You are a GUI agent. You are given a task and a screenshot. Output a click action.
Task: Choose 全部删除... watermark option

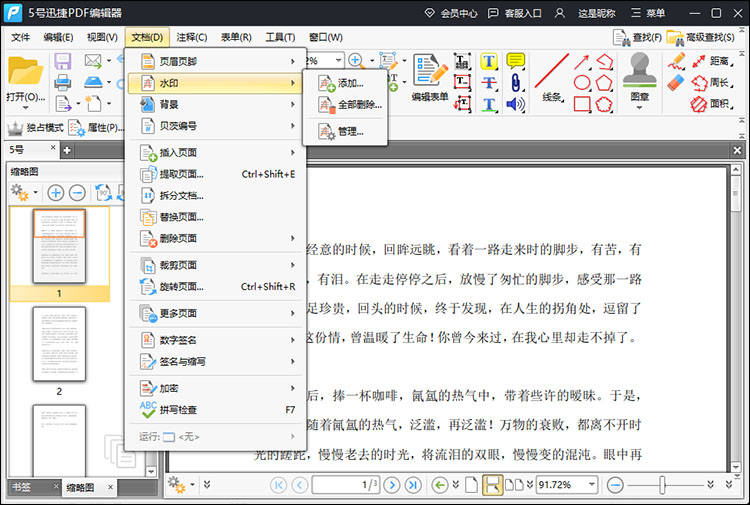[x=345, y=104]
